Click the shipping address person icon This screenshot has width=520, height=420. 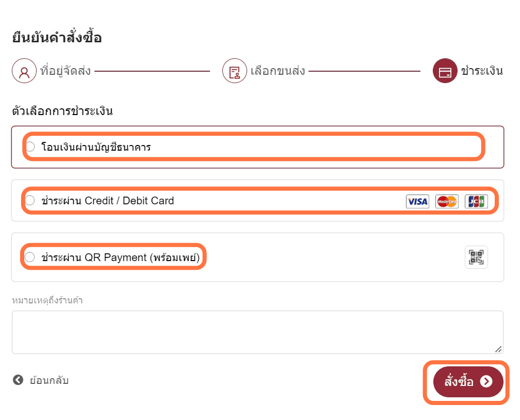coord(24,71)
